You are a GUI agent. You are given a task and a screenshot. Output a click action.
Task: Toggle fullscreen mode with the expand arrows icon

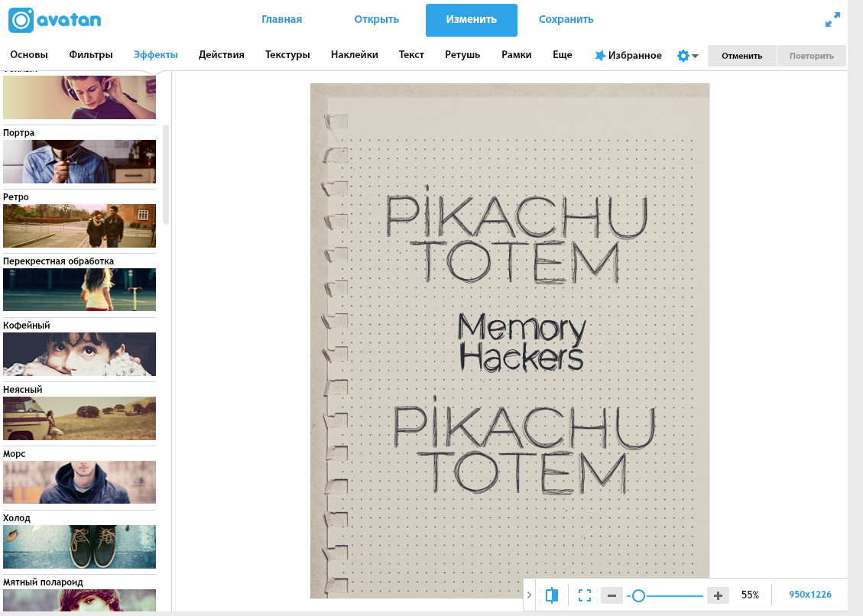832,19
